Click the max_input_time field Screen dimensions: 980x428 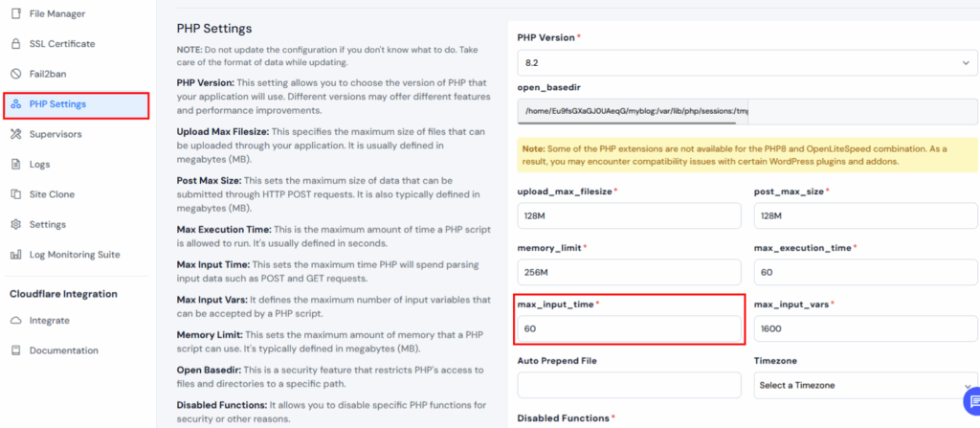[x=630, y=327]
